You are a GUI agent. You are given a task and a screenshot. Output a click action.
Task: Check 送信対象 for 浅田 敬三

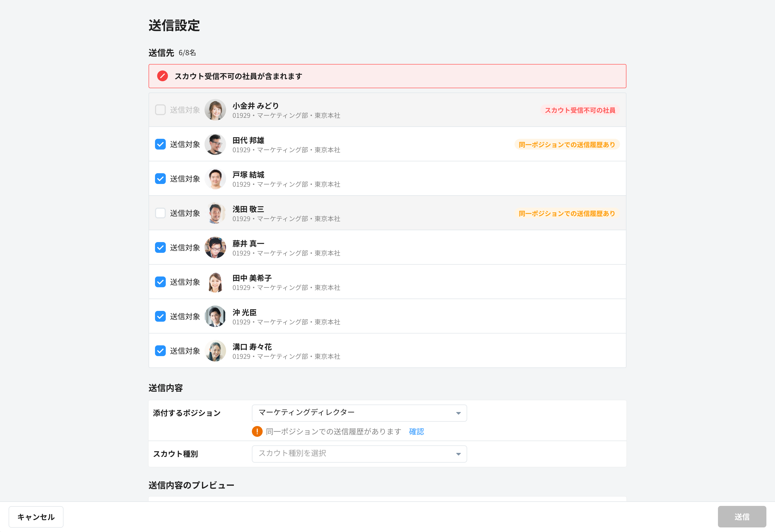160,213
